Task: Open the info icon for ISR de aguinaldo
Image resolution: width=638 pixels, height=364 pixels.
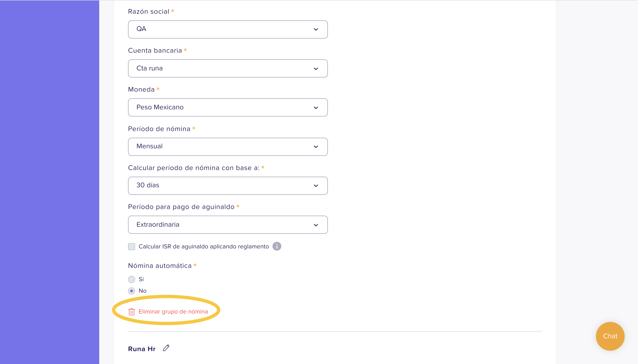Action: point(277,246)
